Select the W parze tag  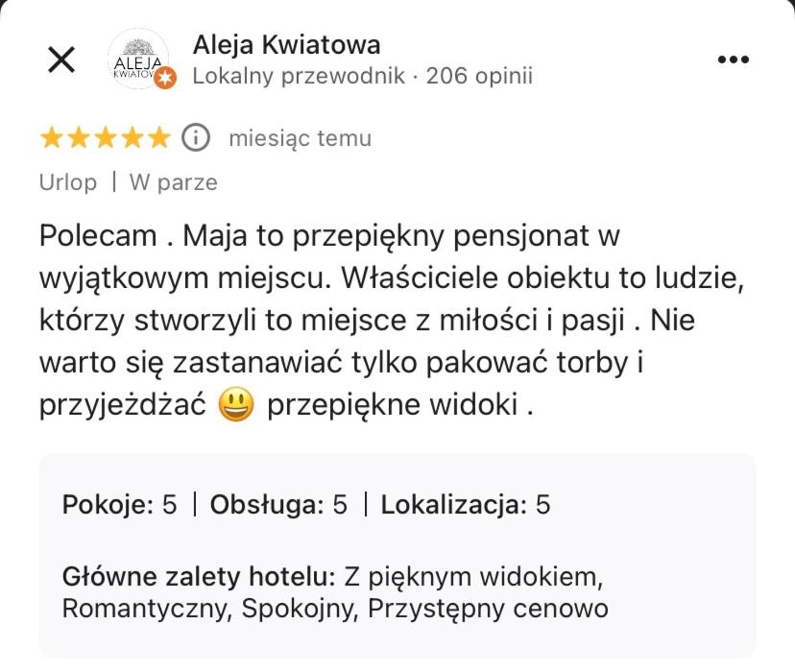(173, 181)
